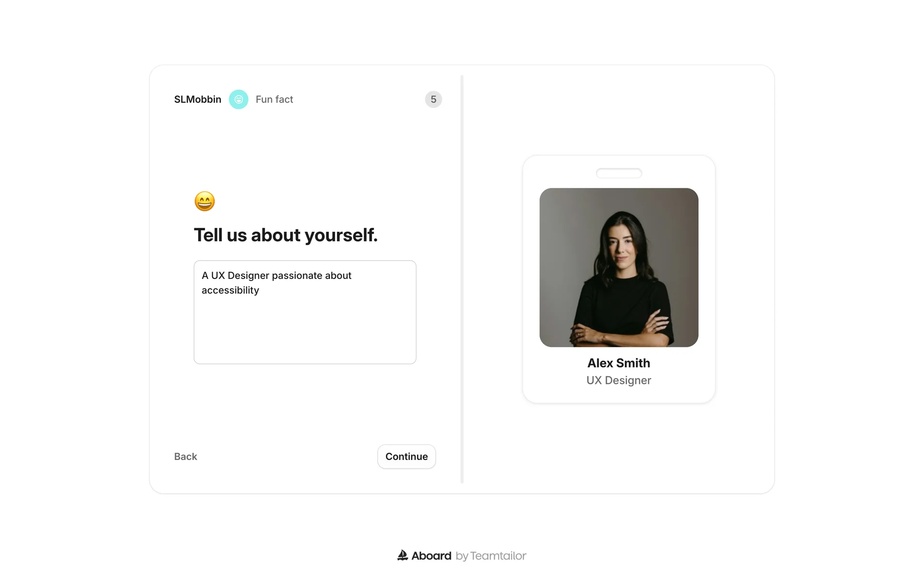Click the teal Fun fact smiley icon

point(238,99)
